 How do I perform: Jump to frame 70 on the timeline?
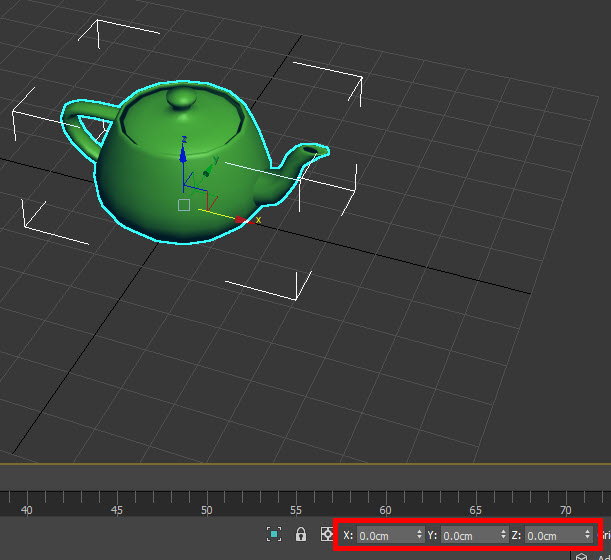(x=565, y=510)
